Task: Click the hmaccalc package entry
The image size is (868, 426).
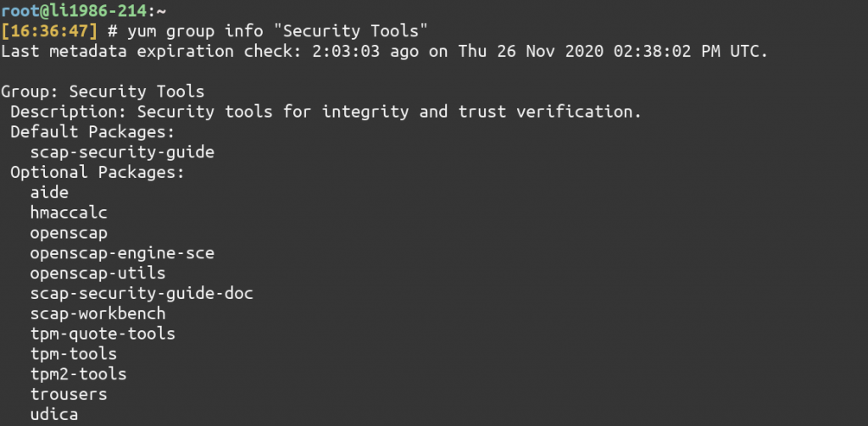Action: 69,213
